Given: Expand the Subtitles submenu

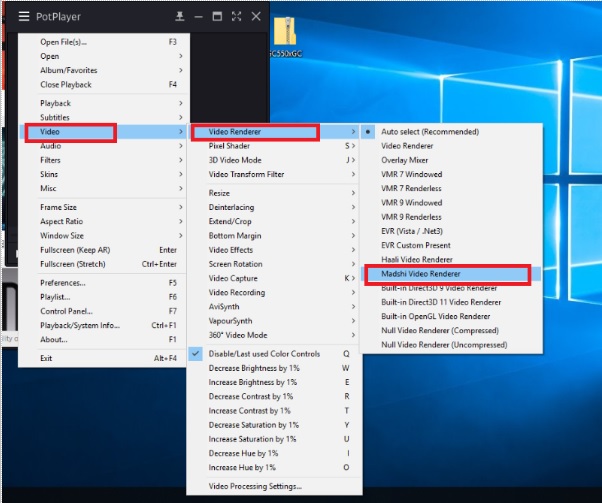Looking at the screenshot, I should point(104,117).
